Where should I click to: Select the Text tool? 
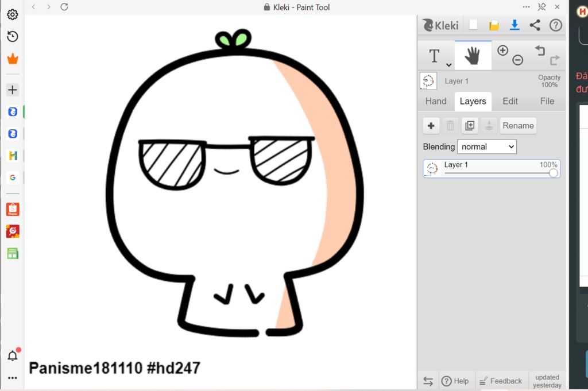[x=434, y=56]
